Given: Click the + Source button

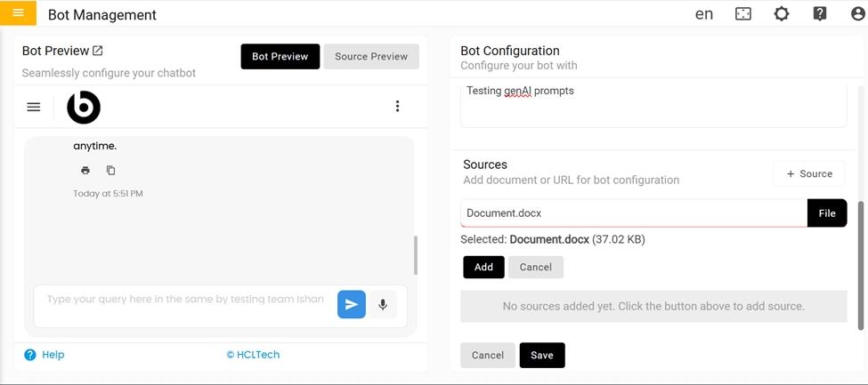Looking at the screenshot, I should pyautogui.click(x=808, y=174).
